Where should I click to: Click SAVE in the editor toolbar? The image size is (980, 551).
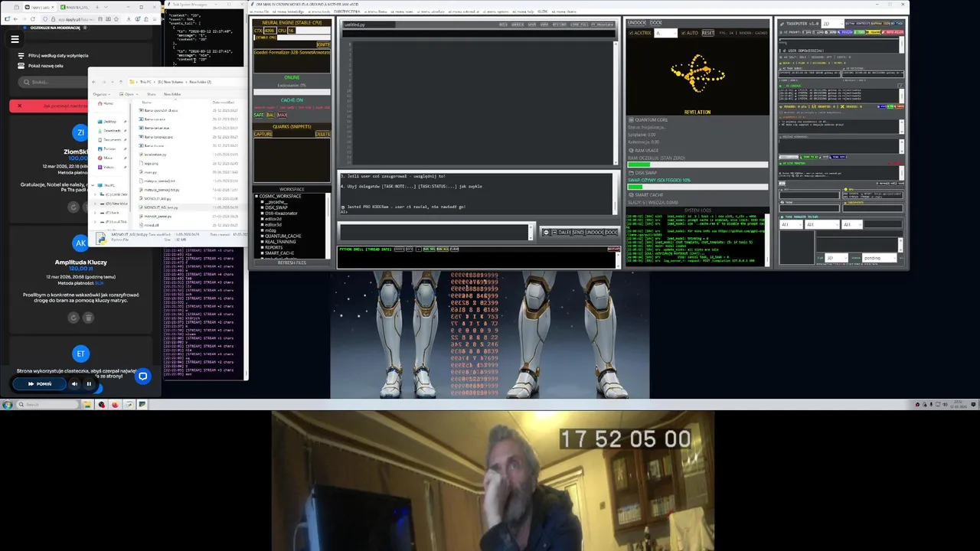pos(532,24)
